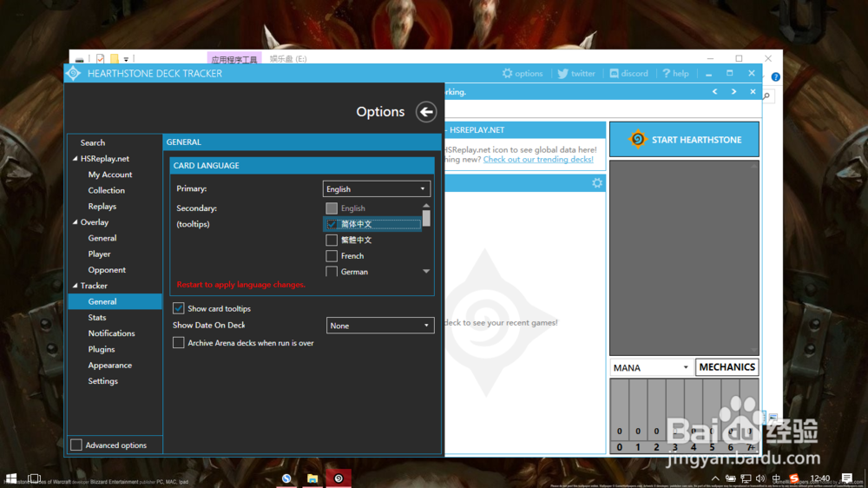Click the volume icon in system tray
868x488 pixels.
click(x=760, y=478)
